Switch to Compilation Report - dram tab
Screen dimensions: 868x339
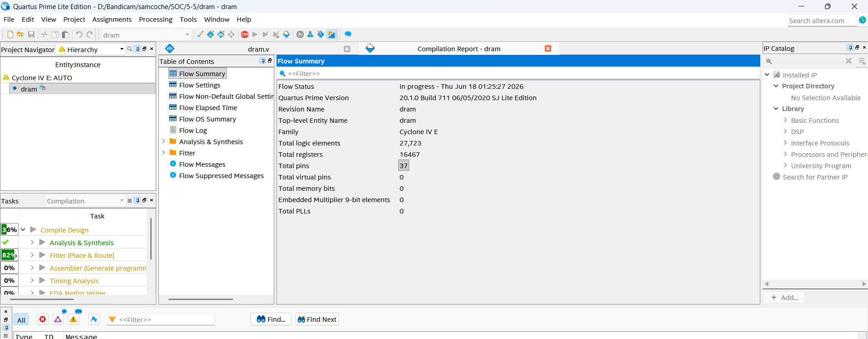(x=459, y=49)
